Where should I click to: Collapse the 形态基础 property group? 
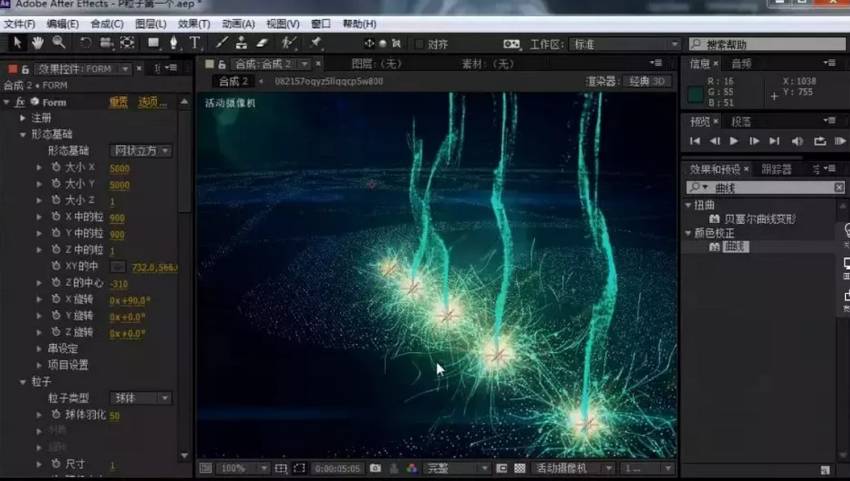23,134
